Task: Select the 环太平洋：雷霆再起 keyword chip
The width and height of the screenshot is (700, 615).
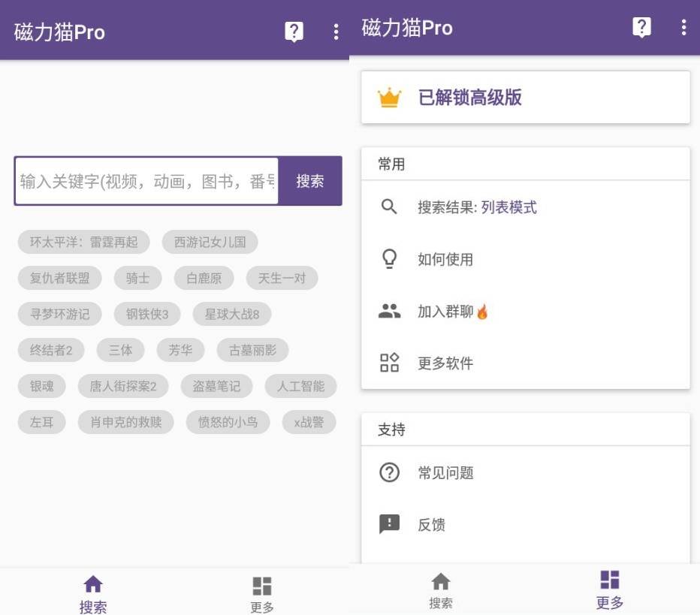Action: 83,242
